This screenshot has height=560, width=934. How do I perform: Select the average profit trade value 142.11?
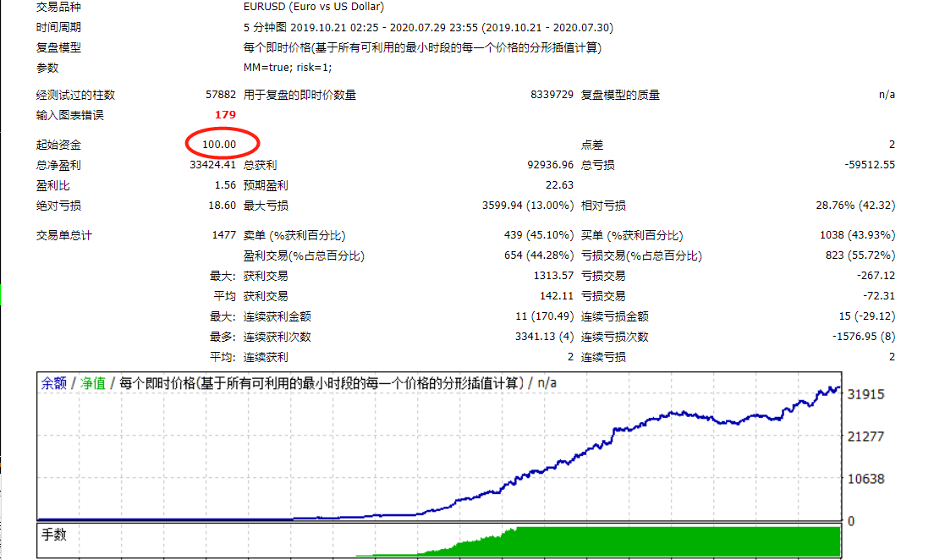(x=557, y=296)
